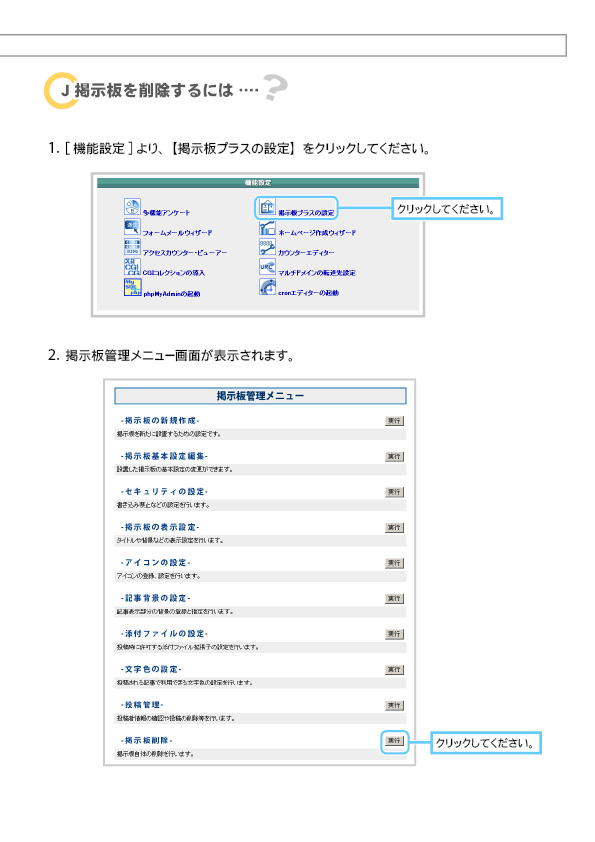Click 実行 next to 掲示板基本設定編集

click(x=394, y=456)
